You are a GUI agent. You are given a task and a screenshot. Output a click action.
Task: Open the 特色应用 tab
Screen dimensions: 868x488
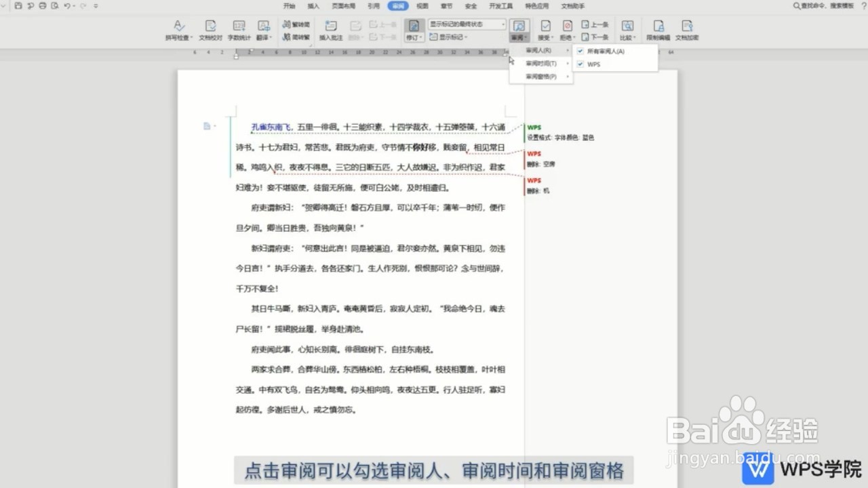pyautogui.click(x=537, y=5)
